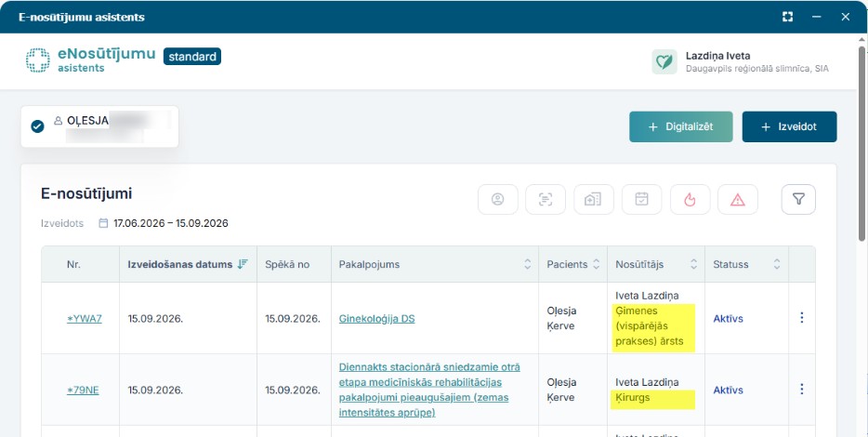
Task: Sort by Izveidošanas datums column
Action: [x=188, y=264]
